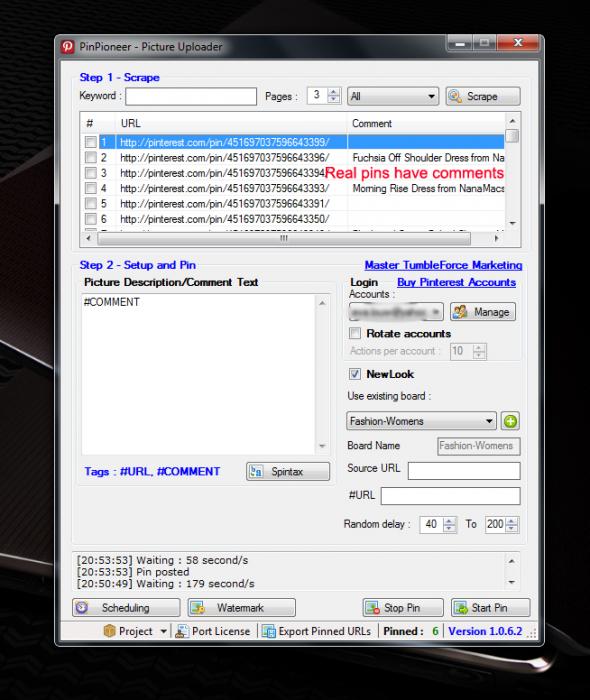The image size is (590, 700).
Task: Open the Manage accounts dialog
Action: click(483, 312)
